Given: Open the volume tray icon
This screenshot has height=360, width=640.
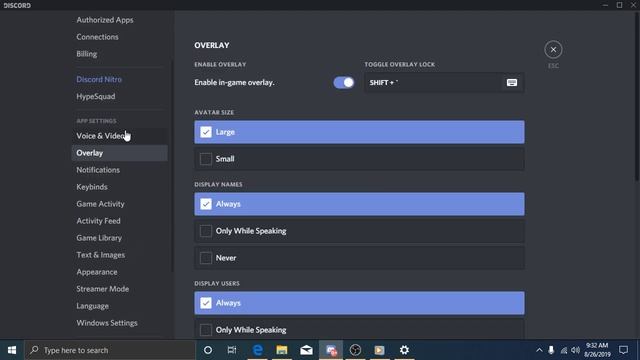Looking at the screenshot, I should click(576, 350).
